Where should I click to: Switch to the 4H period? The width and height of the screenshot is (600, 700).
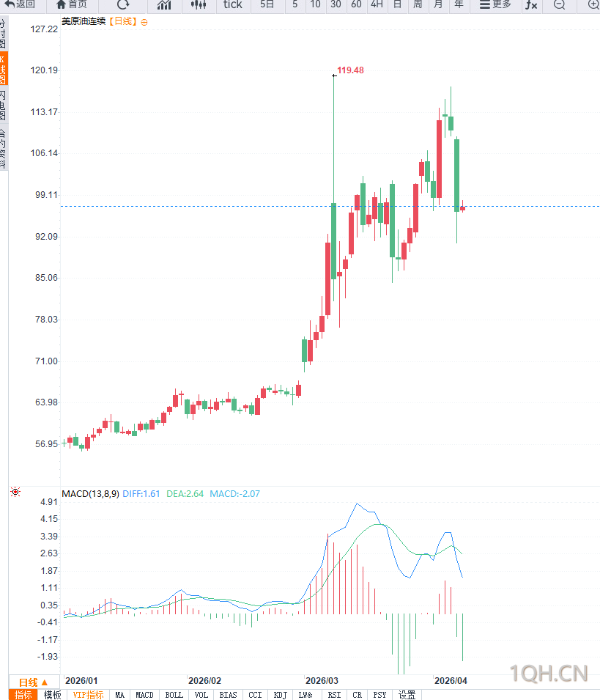[x=377, y=4]
